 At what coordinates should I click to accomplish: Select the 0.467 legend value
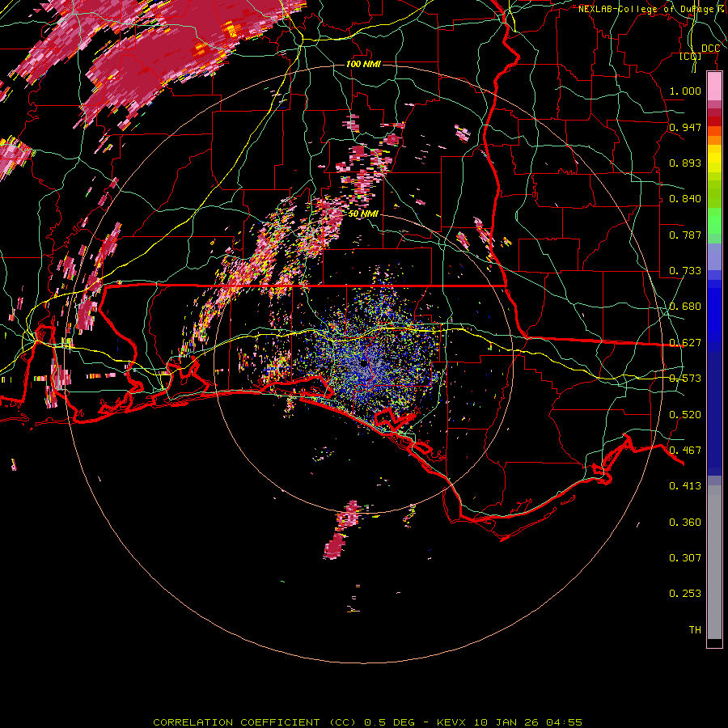tap(685, 451)
